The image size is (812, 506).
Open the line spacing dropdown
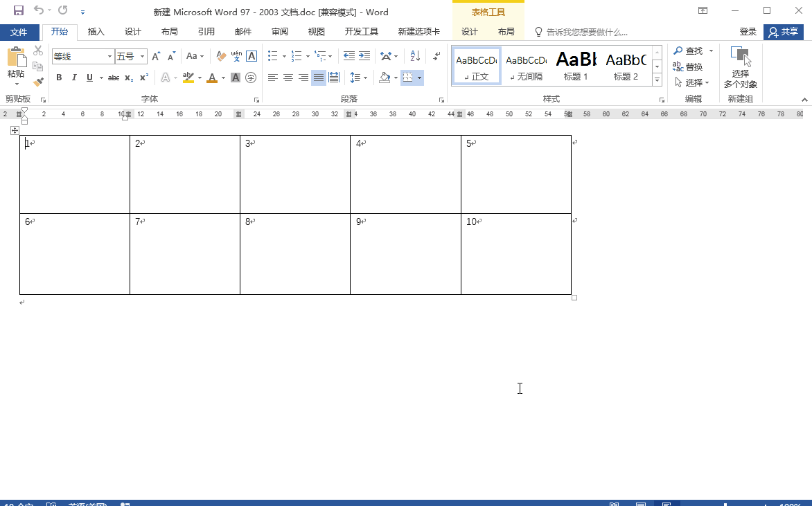point(358,78)
